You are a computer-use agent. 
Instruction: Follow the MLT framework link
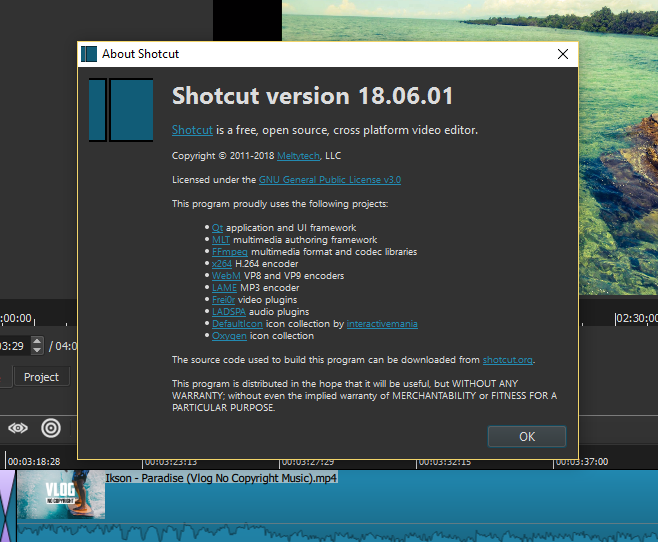coord(221,240)
